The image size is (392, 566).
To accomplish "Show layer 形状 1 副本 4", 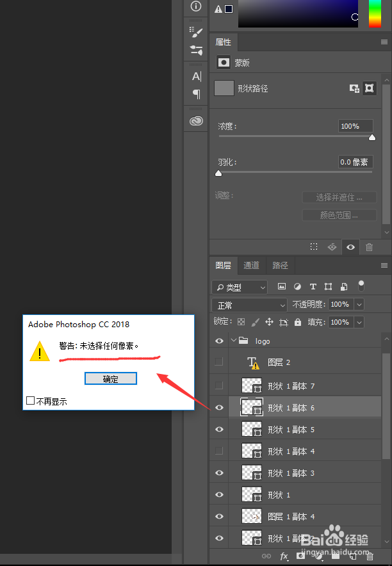I will pyautogui.click(x=219, y=451).
